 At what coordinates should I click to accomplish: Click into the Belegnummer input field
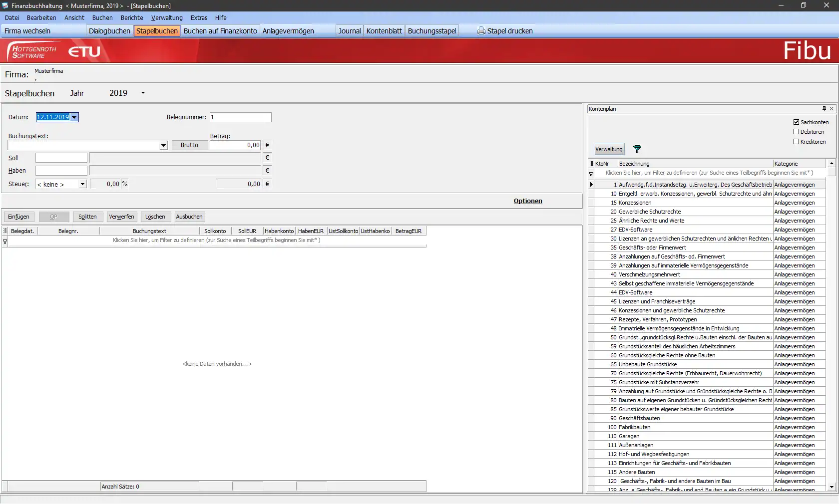point(241,117)
